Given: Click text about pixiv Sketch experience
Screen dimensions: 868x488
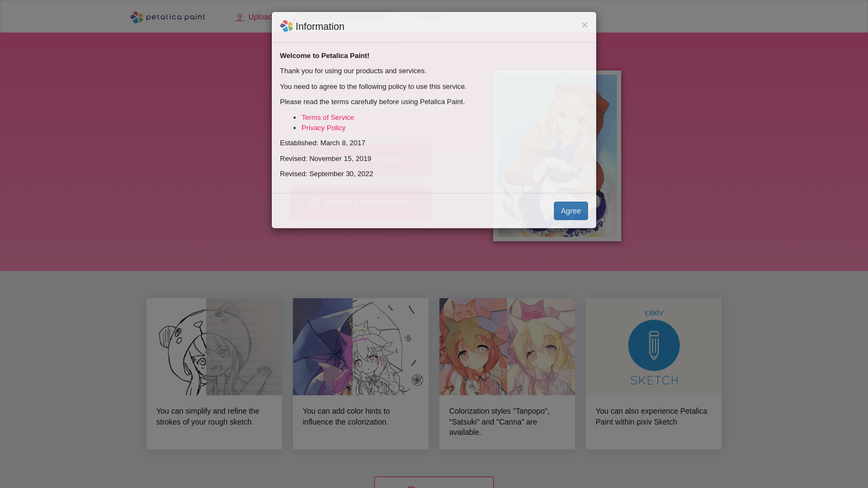Looking at the screenshot, I should 652,416.
